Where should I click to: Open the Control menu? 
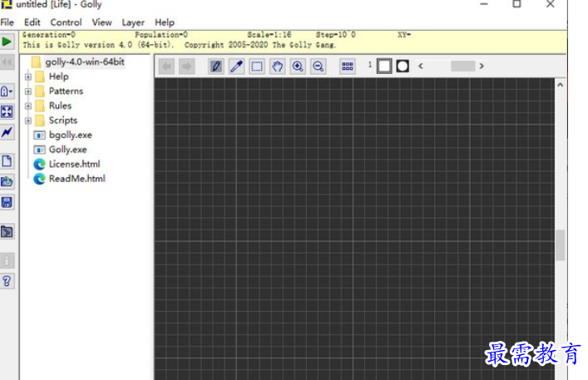point(66,22)
